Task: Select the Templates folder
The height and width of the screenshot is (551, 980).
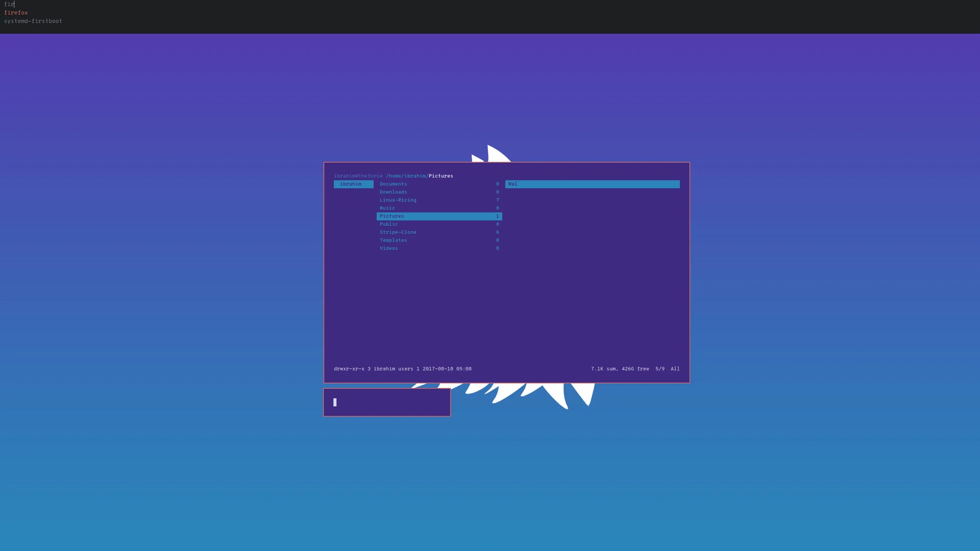Action: 394,240
